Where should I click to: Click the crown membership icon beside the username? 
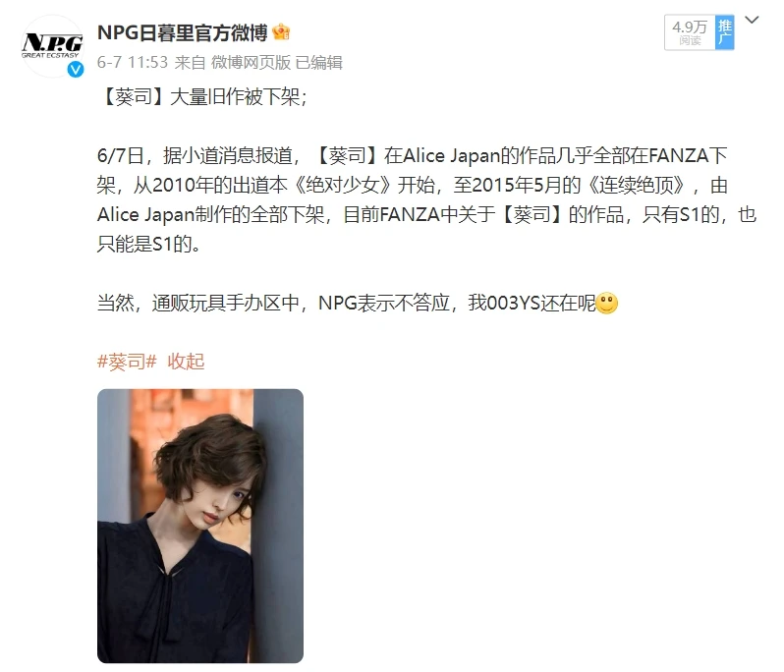pyautogui.click(x=281, y=32)
